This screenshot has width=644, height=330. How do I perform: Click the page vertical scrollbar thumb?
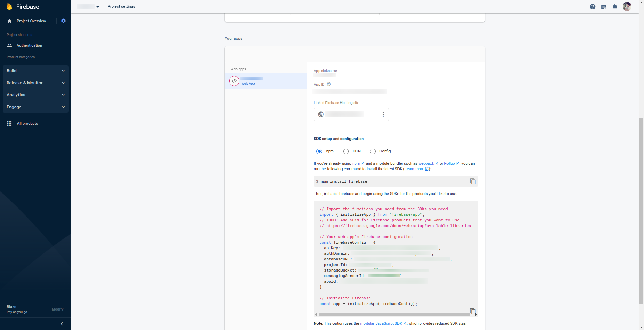pos(641,211)
